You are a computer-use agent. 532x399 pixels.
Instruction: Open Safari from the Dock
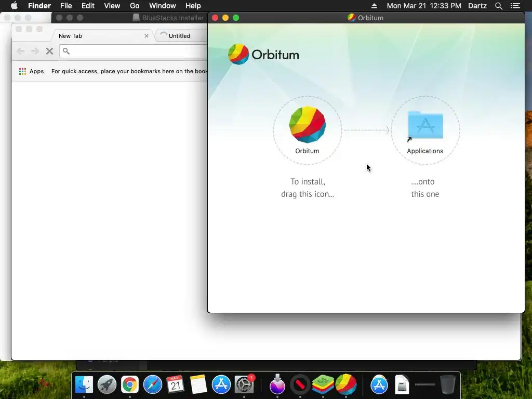[x=153, y=385]
